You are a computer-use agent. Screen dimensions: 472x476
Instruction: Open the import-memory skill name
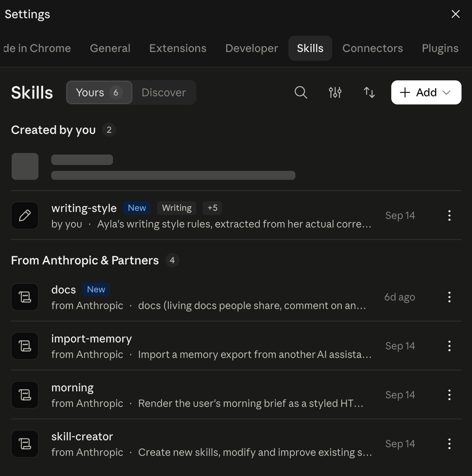[x=92, y=339]
